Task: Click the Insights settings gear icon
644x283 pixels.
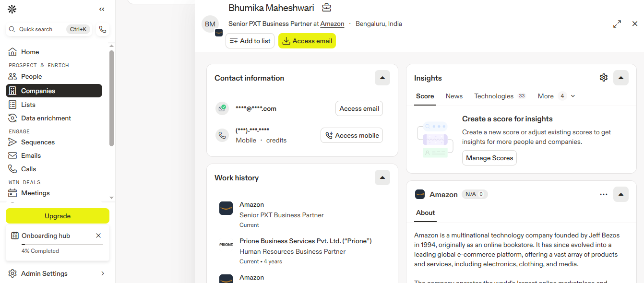Action: (x=604, y=78)
